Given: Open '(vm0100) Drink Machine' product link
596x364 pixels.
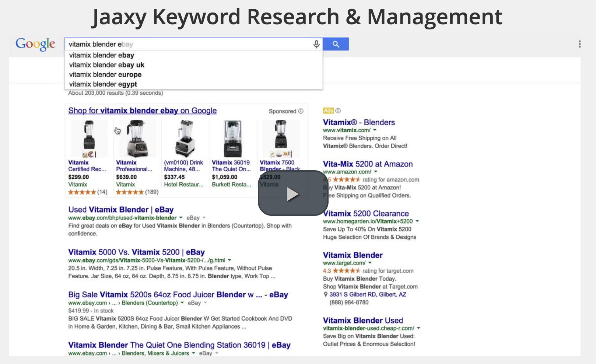Looking at the screenshot, I should pyautogui.click(x=183, y=166).
